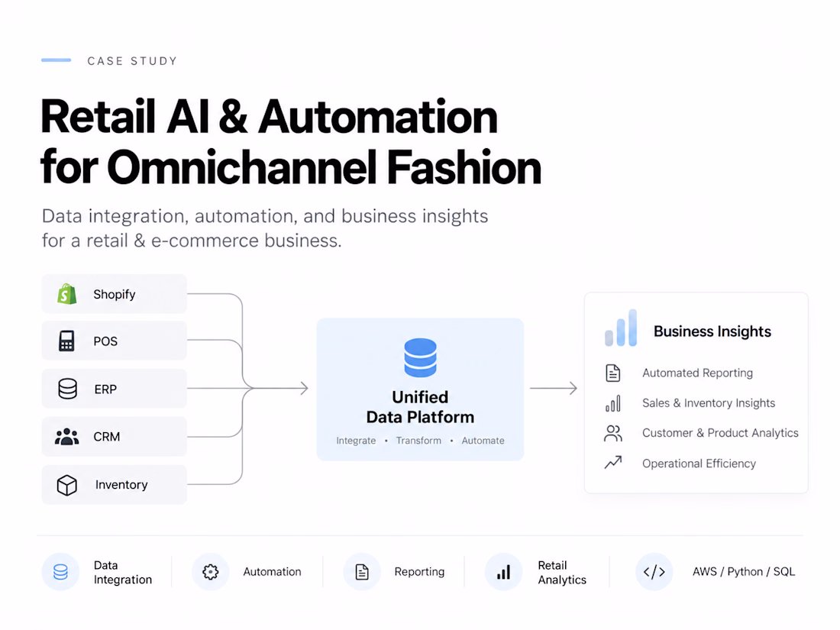Select the "Integrate" word in the platform card
This screenshot has width=840, height=630.
coord(356,441)
